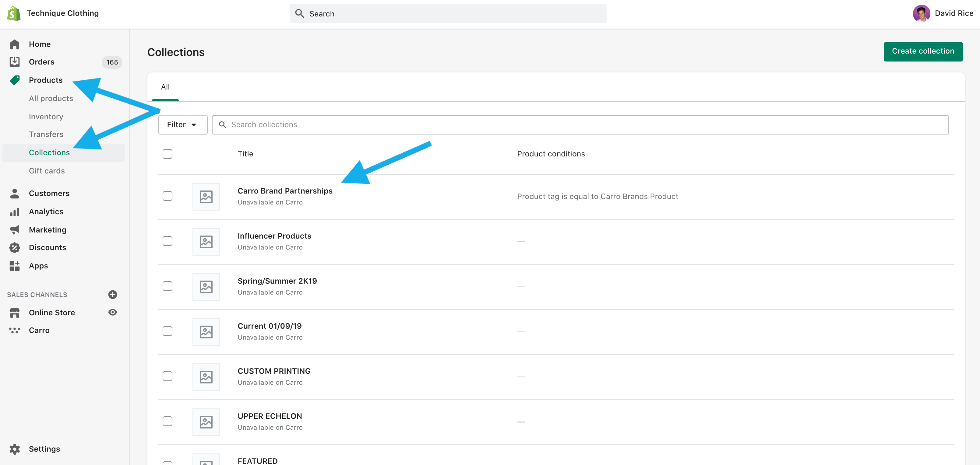Collapse the Products sidebar section
Viewport: 980px width, 465px height.
click(46, 80)
